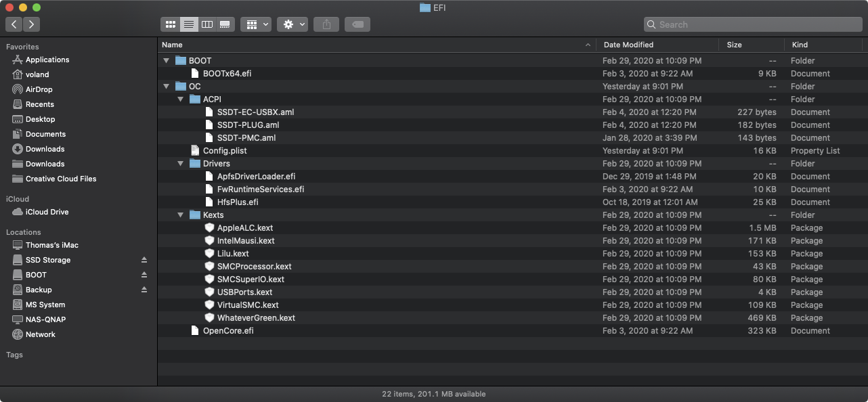Sort by the Date Modified column header

pos(657,45)
